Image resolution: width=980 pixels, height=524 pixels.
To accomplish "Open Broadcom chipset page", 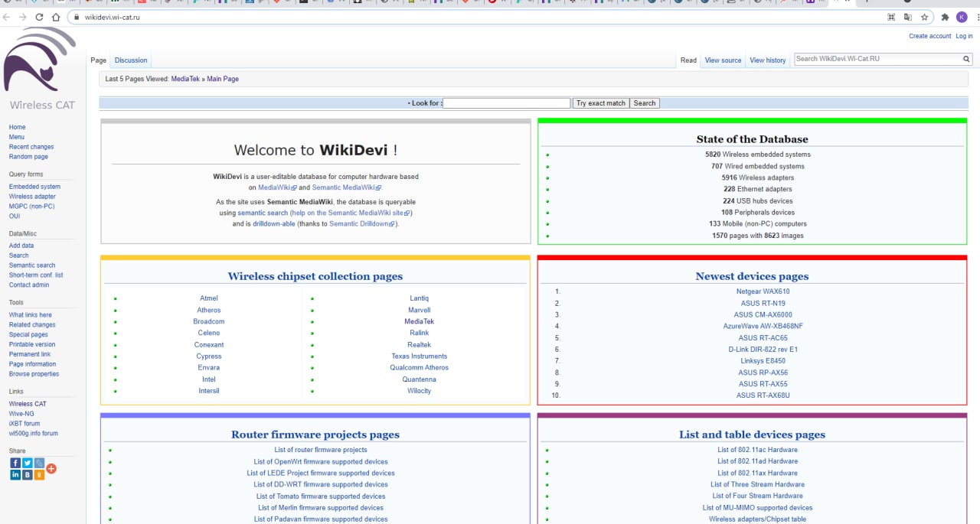I will tap(209, 321).
